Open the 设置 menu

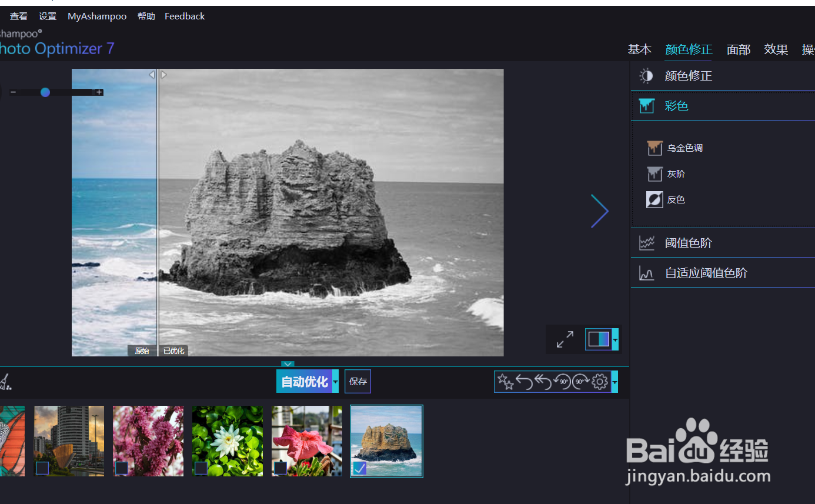(48, 16)
